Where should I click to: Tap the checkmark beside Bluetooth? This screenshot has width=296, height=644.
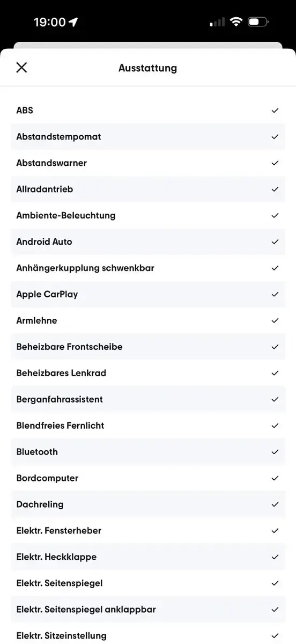tap(275, 452)
